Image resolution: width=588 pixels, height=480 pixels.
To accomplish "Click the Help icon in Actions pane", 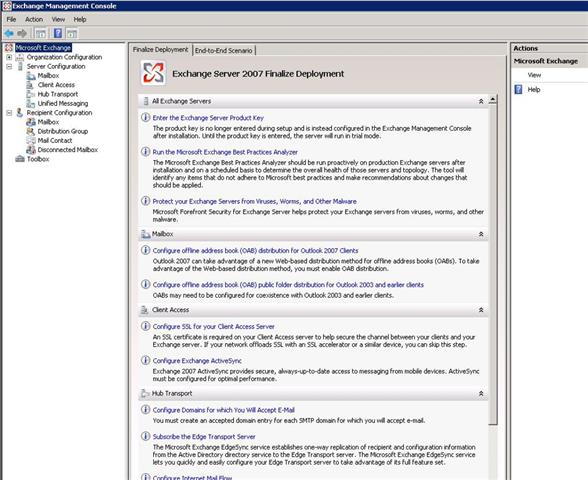I will [518, 89].
